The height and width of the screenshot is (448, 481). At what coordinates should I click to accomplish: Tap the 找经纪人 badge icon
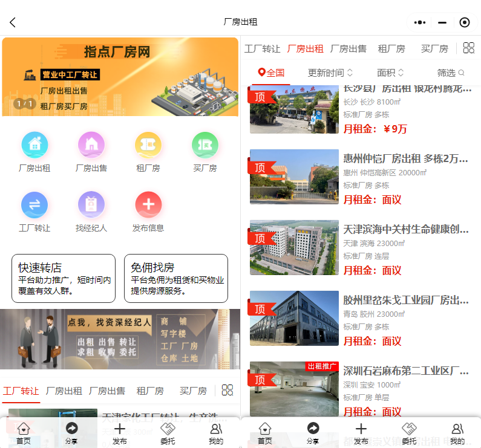tap(91, 205)
